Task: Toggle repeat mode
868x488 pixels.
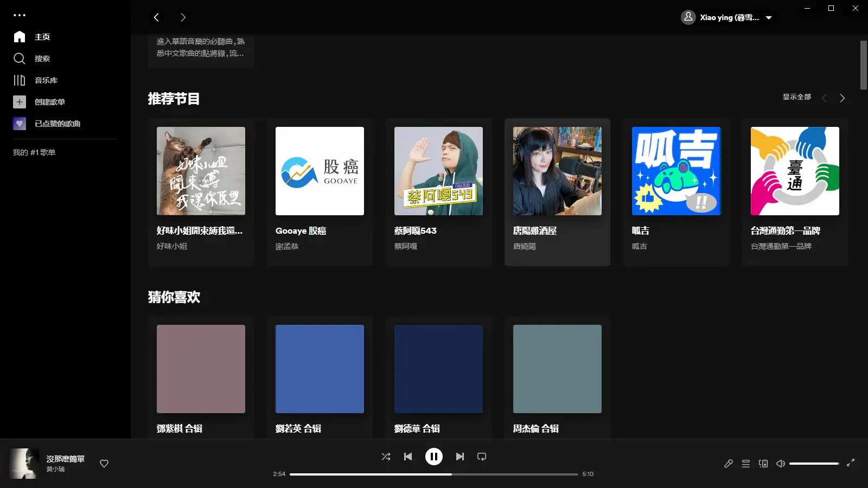Action: 482,456
